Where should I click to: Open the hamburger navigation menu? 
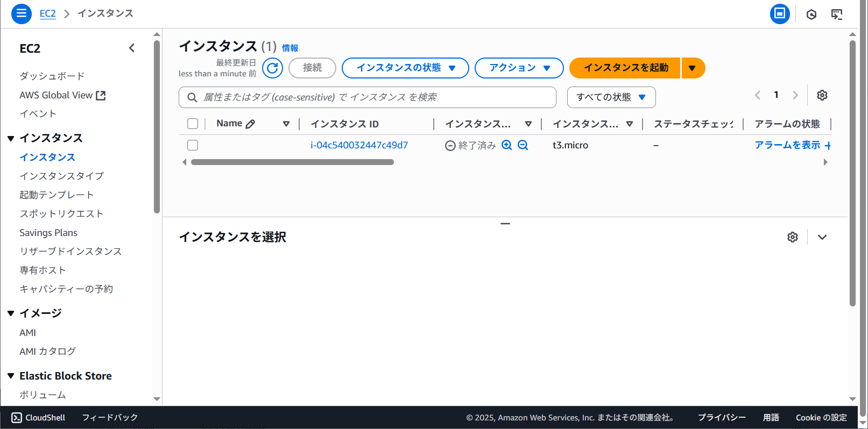point(22,13)
